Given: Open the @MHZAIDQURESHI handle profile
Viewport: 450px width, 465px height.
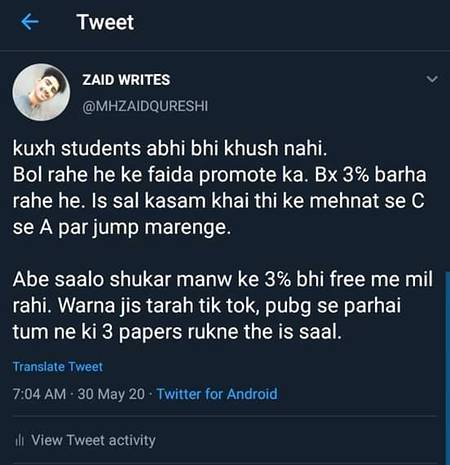Looking at the screenshot, I should tap(145, 106).
